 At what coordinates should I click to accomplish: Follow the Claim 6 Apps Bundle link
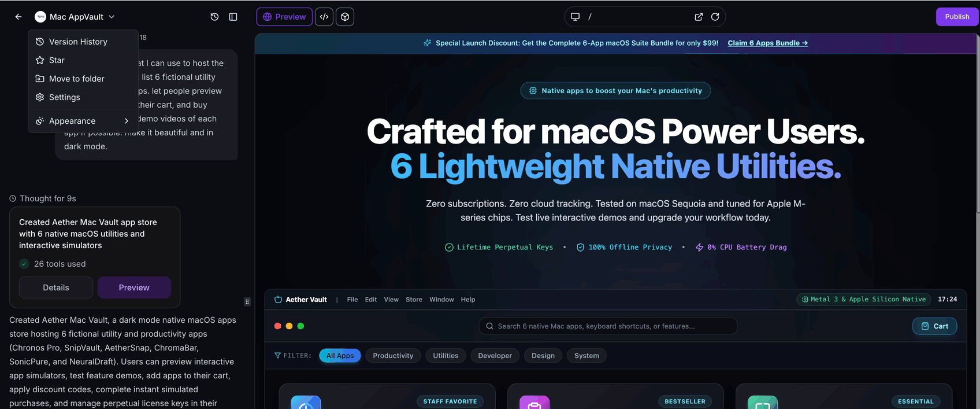pyautogui.click(x=767, y=43)
